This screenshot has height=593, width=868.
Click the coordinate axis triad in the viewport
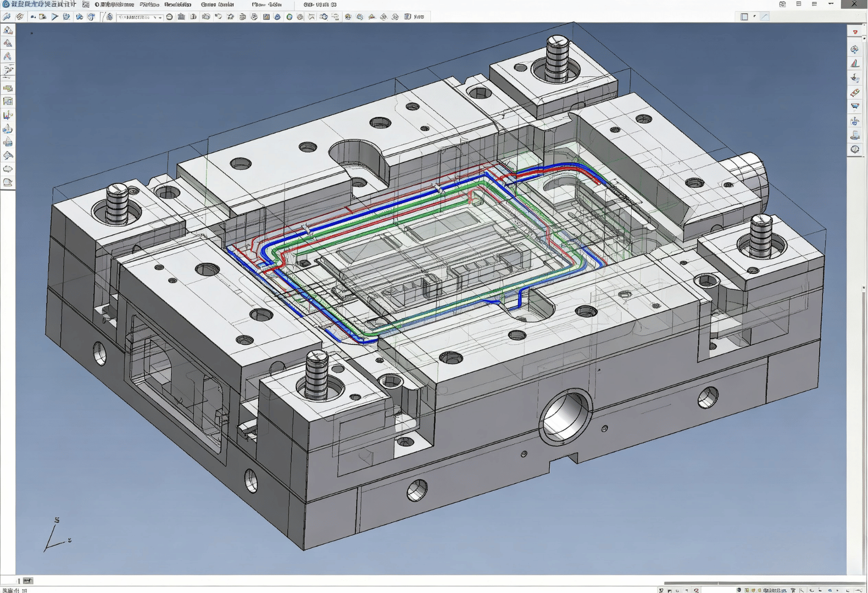point(57,534)
